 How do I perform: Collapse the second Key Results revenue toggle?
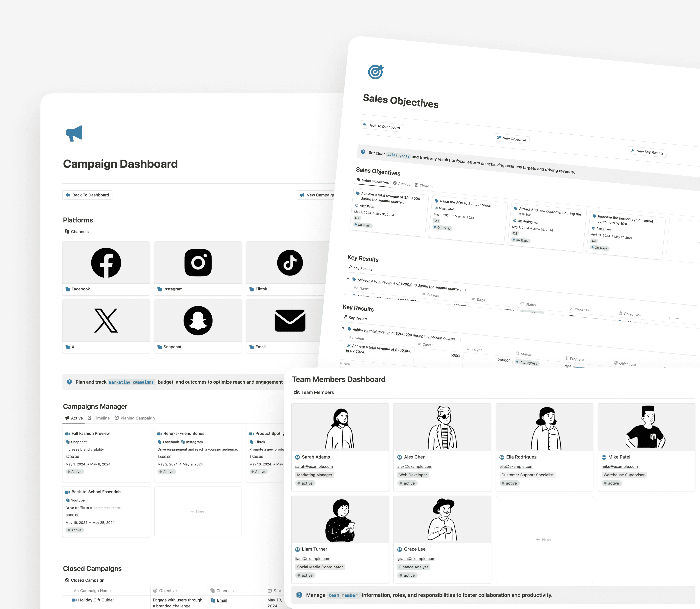[343, 328]
